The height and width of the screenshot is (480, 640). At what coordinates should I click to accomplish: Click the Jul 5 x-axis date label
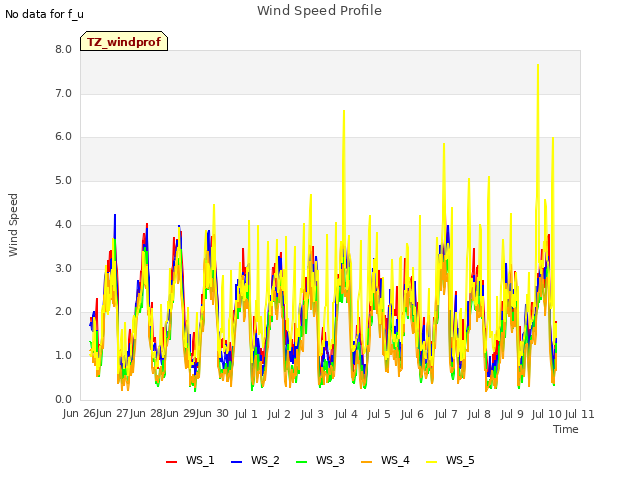379,414
